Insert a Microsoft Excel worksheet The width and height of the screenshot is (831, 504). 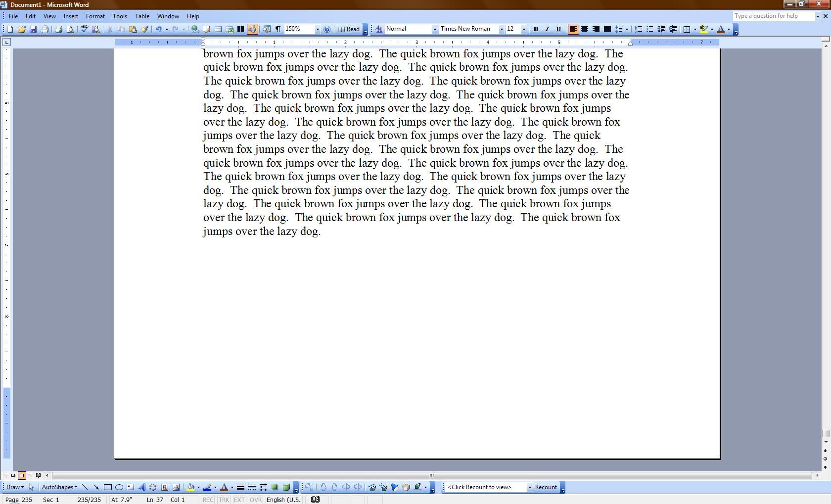[229, 29]
